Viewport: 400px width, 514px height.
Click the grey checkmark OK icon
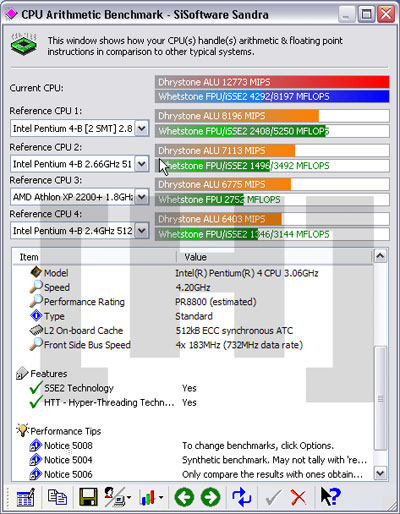[x=273, y=498]
